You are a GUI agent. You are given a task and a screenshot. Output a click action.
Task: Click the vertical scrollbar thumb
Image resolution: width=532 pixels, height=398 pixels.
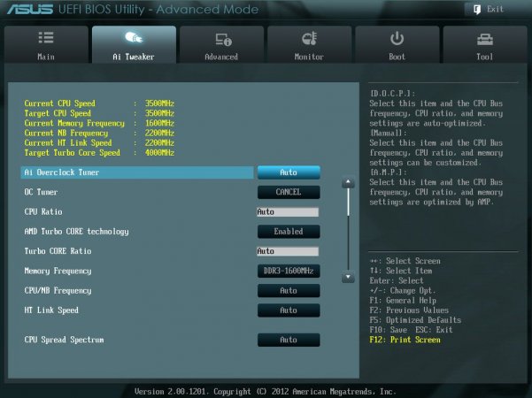click(x=348, y=202)
